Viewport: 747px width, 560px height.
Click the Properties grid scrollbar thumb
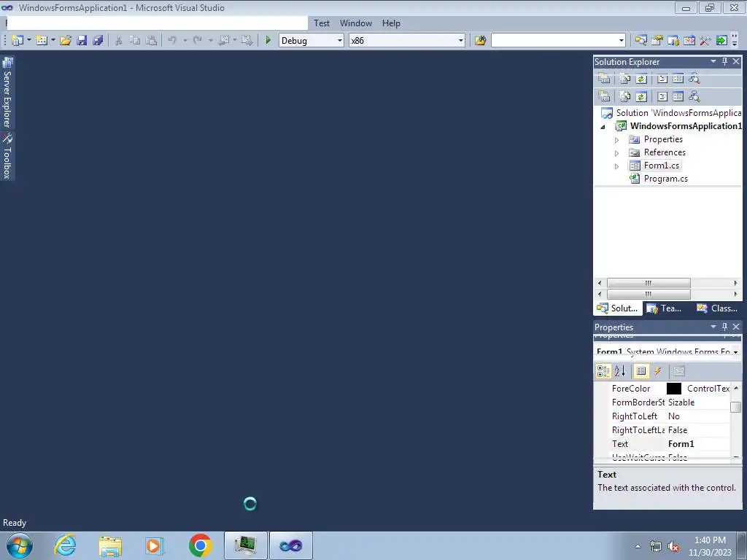point(736,407)
